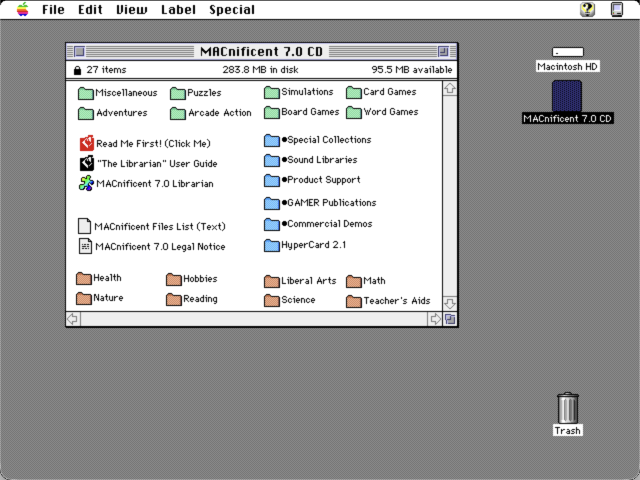Click the horizontal scrollbar left arrow
This screenshot has width=640, height=480.
point(73,319)
